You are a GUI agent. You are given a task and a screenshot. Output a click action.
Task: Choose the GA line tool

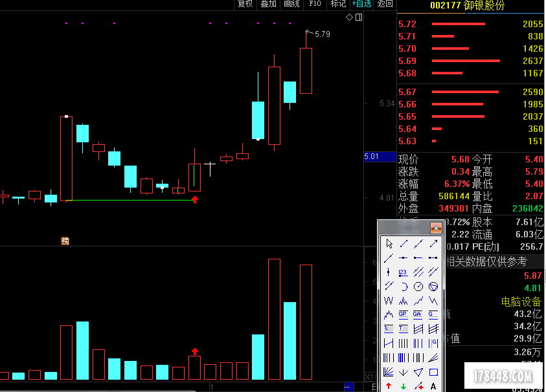[418, 315]
